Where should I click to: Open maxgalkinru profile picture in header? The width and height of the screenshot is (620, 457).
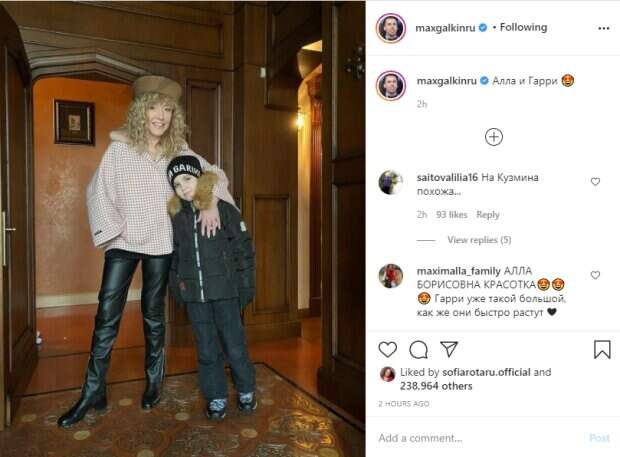(x=391, y=28)
